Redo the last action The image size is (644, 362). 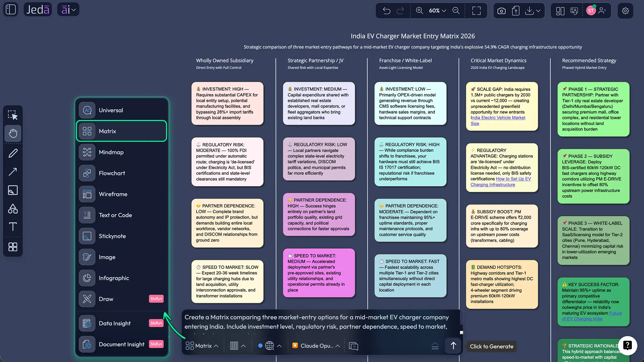click(400, 11)
